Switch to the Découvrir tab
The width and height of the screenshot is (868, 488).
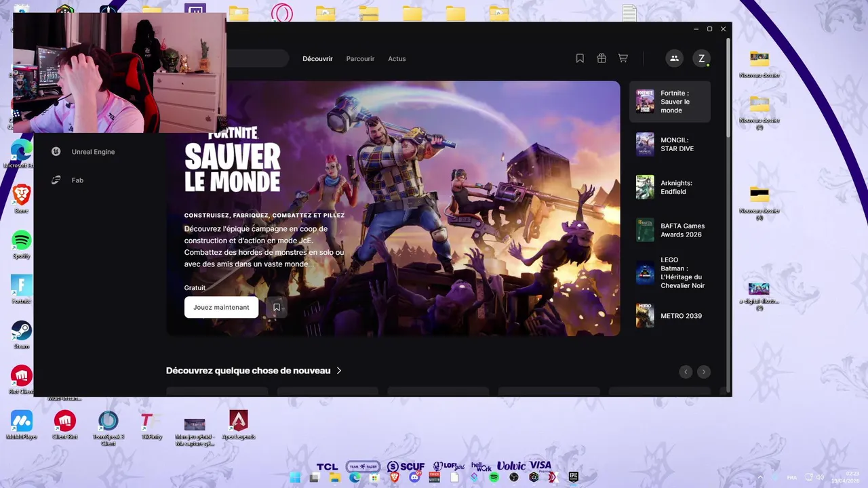(317, 59)
